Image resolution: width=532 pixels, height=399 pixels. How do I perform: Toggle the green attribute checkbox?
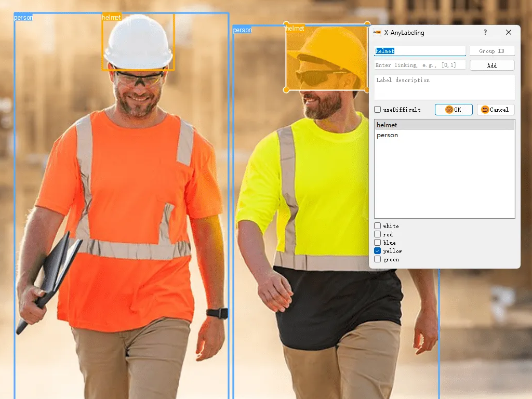(x=378, y=259)
